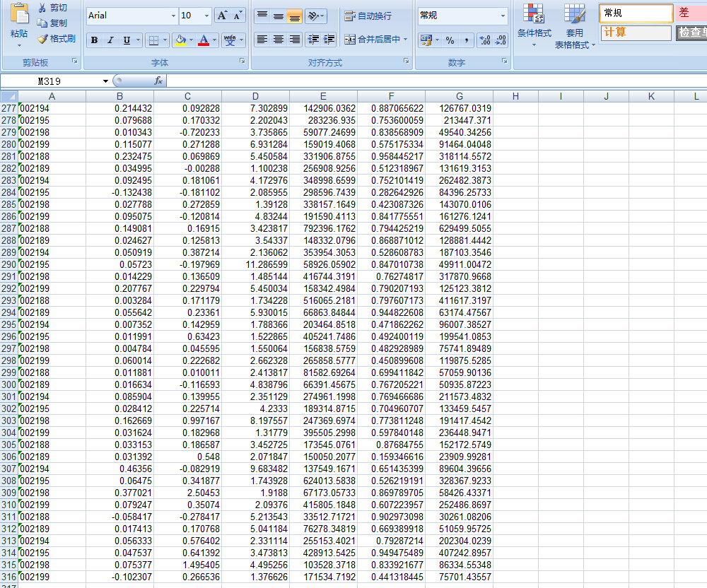Open 条件格式 conditional formatting

(x=534, y=25)
